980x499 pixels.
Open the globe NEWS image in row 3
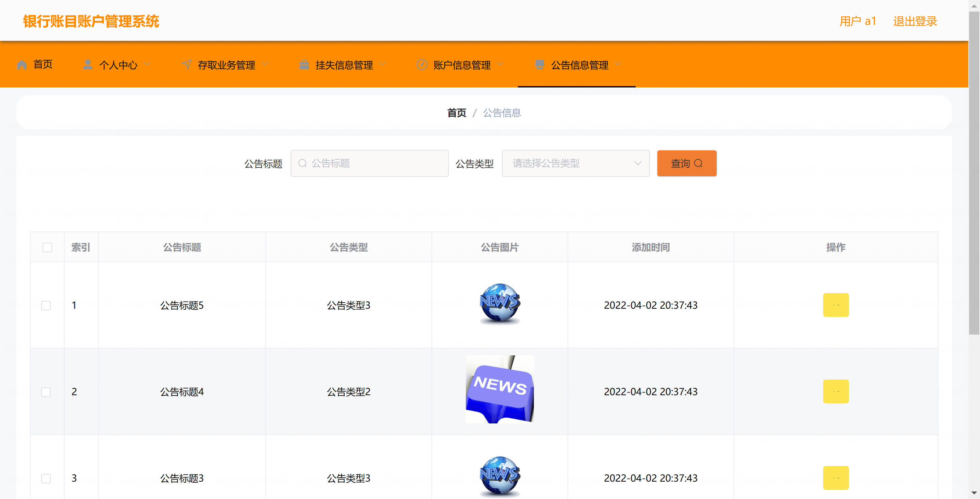(x=500, y=477)
